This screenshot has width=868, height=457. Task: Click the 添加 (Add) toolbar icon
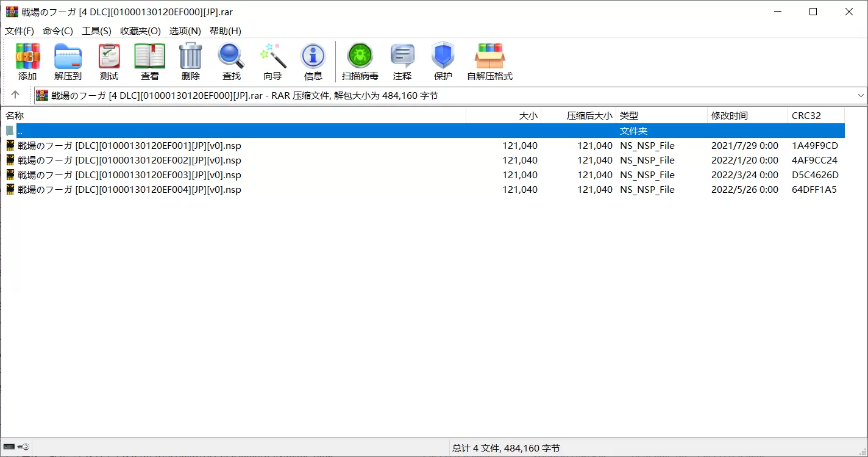[x=27, y=62]
